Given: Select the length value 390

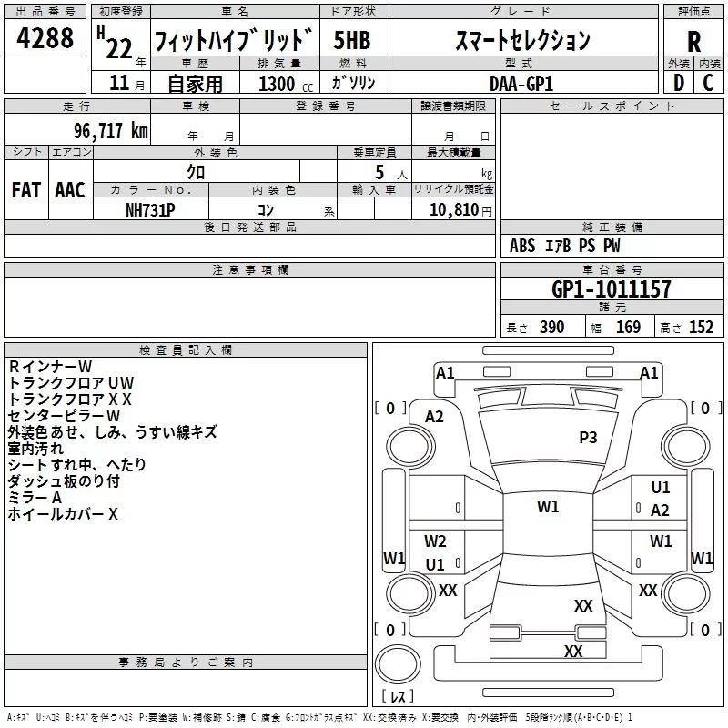Looking at the screenshot, I should 552,328.
